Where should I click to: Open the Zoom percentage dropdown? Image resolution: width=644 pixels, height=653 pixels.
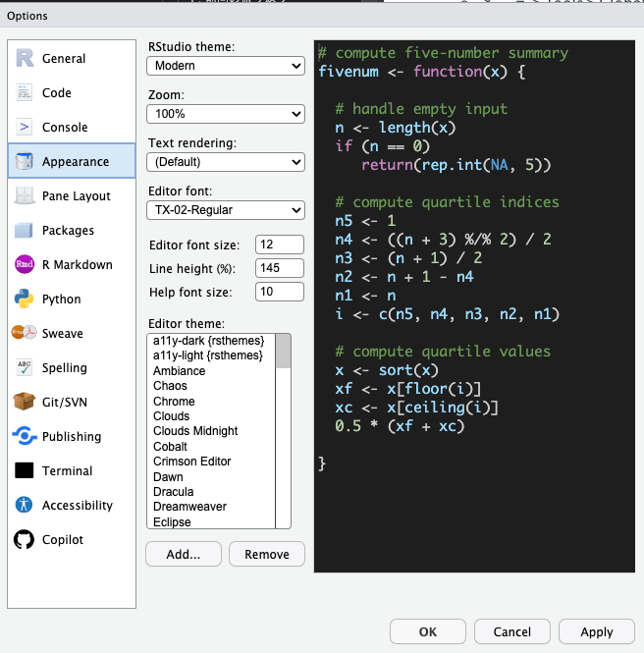225,114
